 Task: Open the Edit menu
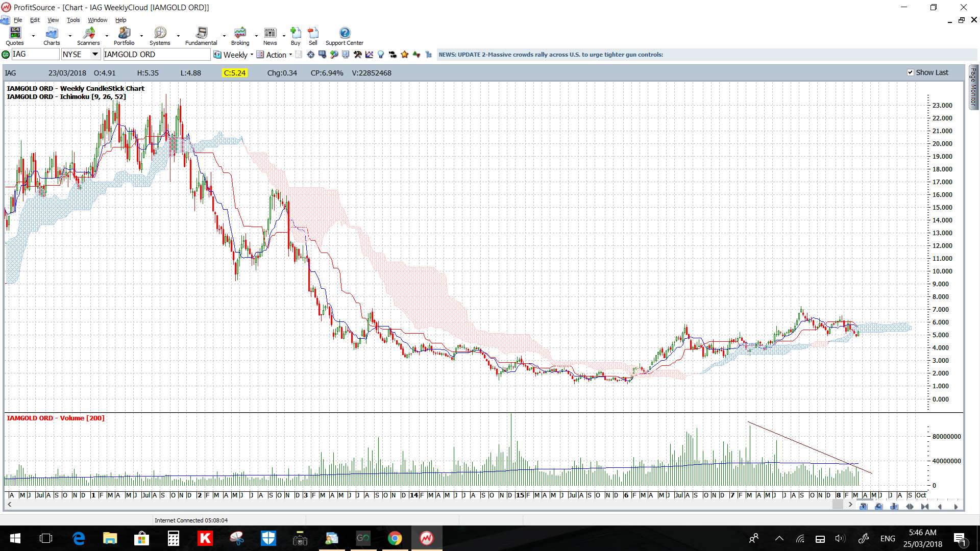[35, 20]
